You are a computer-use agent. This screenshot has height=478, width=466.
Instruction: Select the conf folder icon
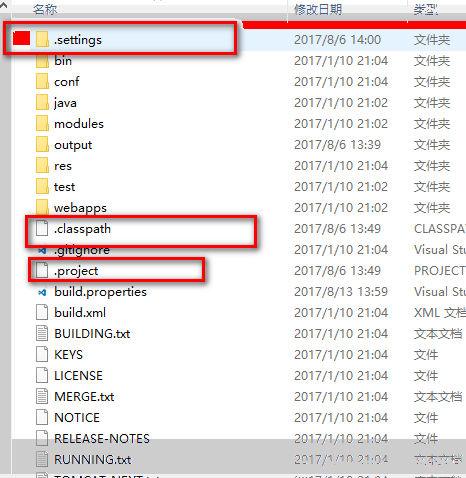tap(42, 81)
